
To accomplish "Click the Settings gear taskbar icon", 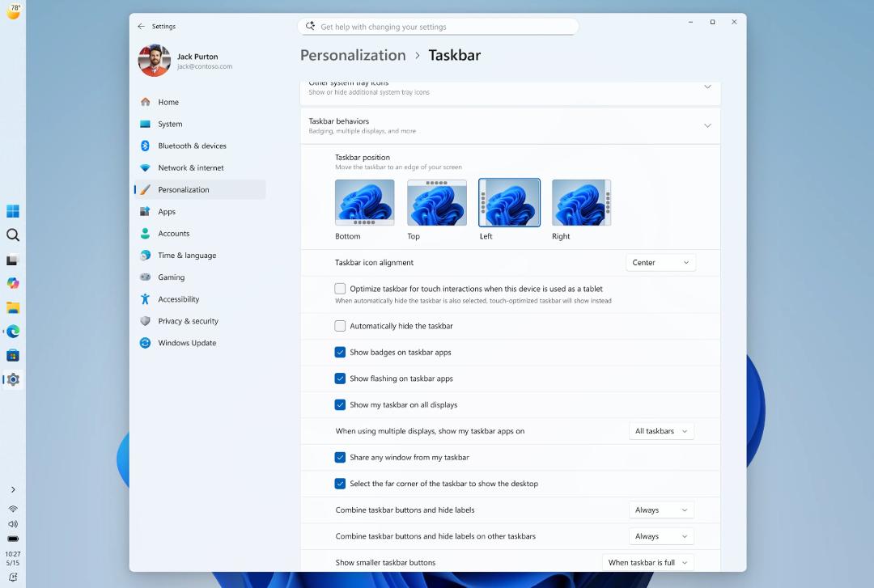I will pyautogui.click(x=13, y=379).
